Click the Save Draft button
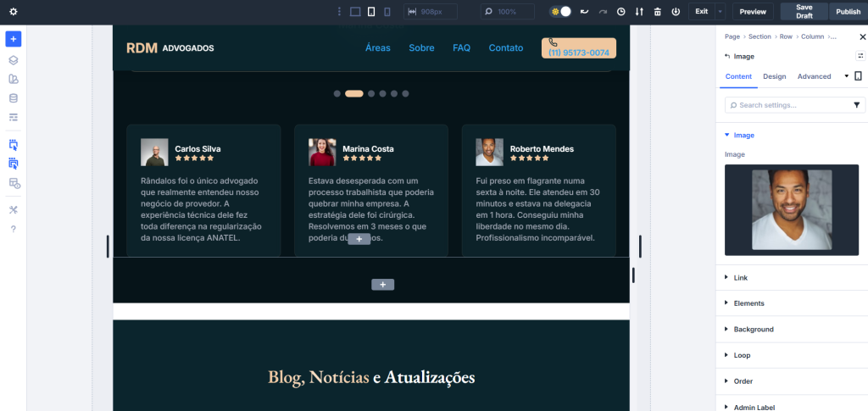 (804, 12)
